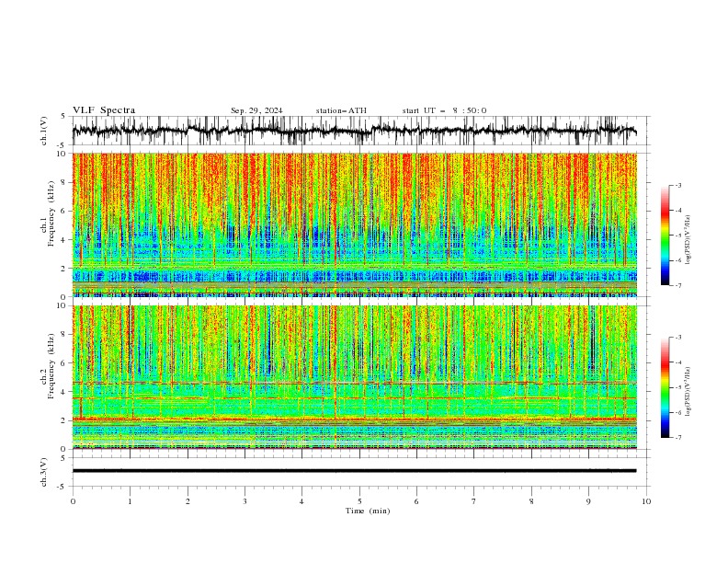Click the ch.2 spectrogram panel

pyautogui.click(x=355, y=377)
